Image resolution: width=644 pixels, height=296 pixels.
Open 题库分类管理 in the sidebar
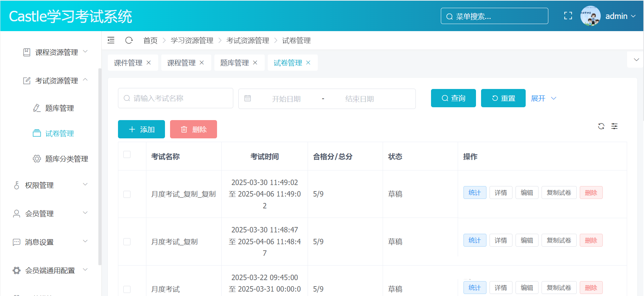click(67, 159)
